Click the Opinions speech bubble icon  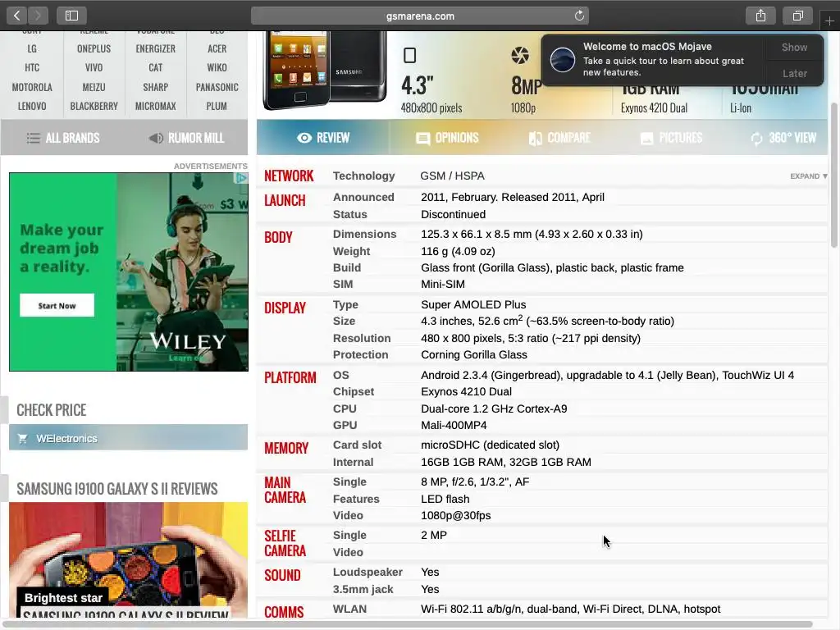422,139
